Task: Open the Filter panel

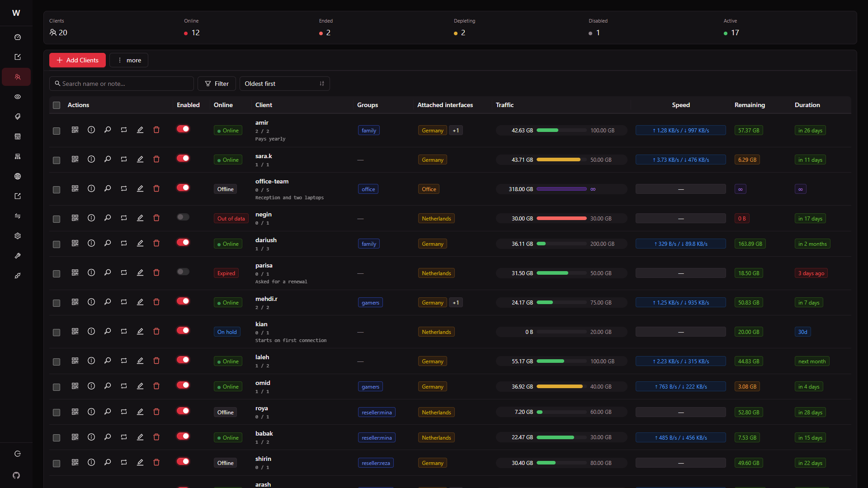Action: pyautogui.click(x=217, y=84)
